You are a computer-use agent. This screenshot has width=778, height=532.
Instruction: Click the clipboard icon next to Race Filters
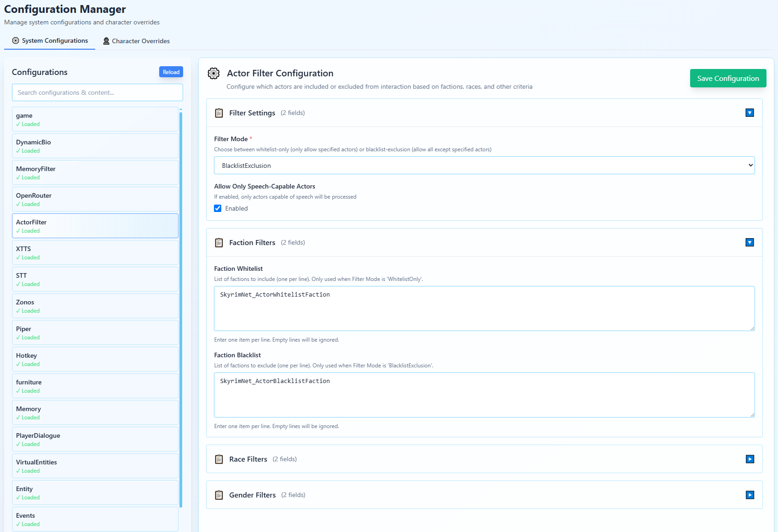pos(219,459)
